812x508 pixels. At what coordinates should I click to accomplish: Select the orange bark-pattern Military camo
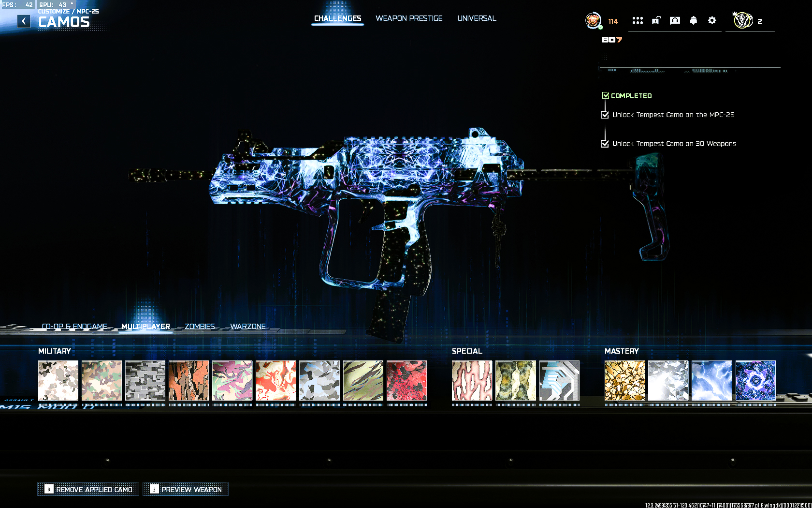(x=189, y=380)
